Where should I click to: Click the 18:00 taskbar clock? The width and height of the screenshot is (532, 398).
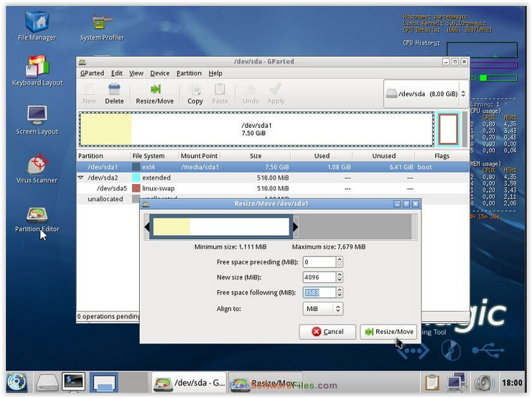(x=512, y=383)
